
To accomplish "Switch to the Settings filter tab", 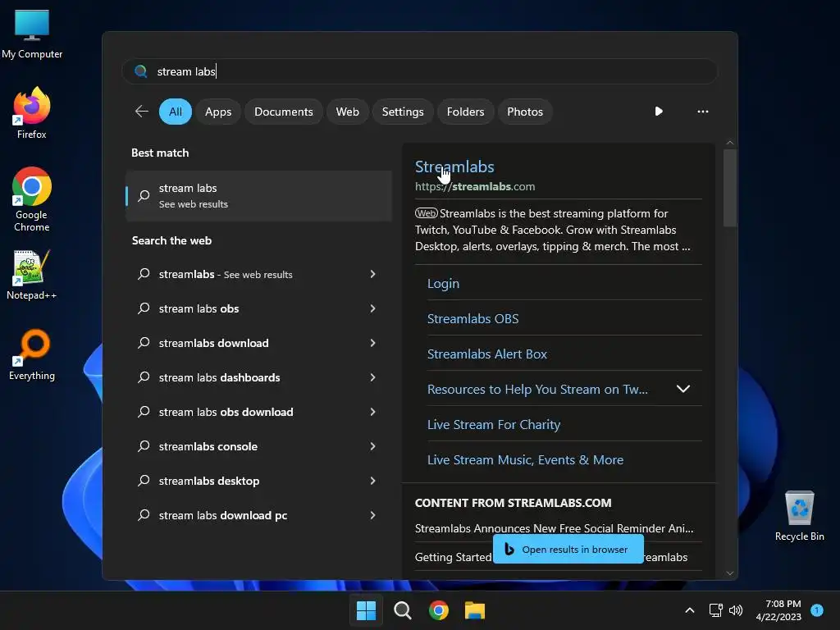I will click(402, 112).
